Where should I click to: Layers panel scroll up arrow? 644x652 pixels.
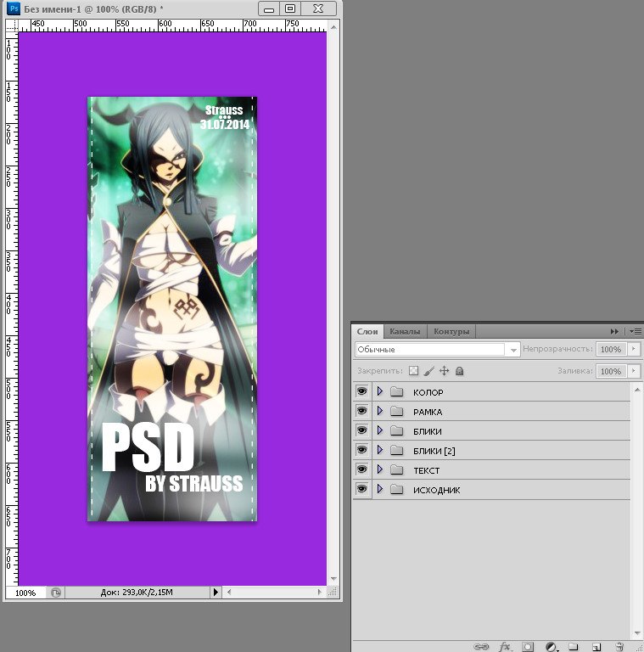(x=637, y=390)
